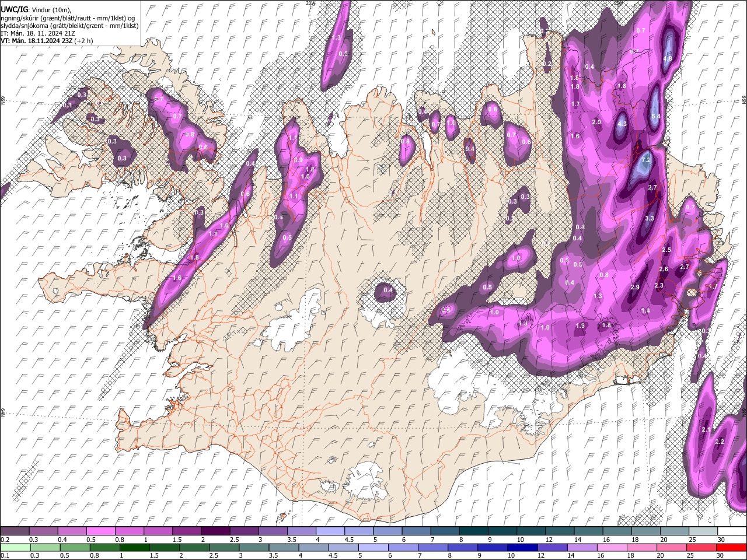Click the 'slydda/snjókoma' legend description line
Viewport: 747px width, 560px height.
point(69,26)
